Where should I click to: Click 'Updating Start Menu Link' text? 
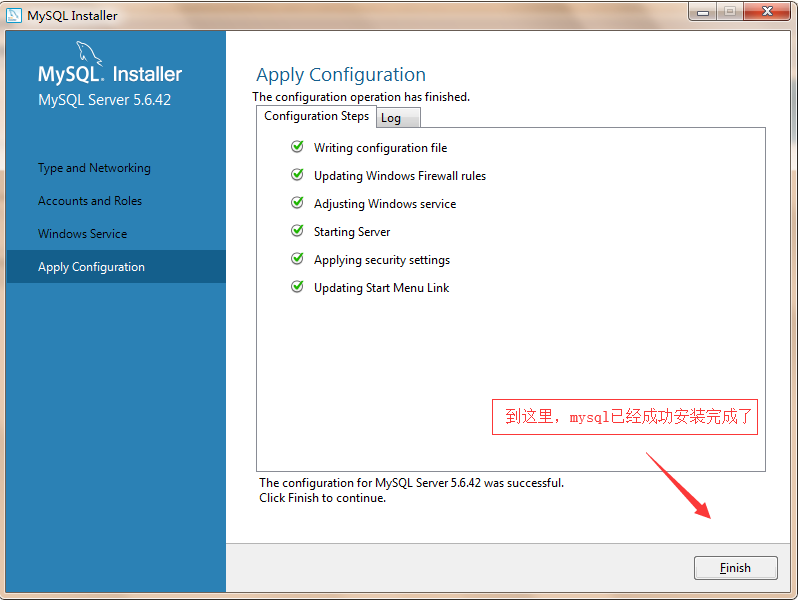click(381, 288)
